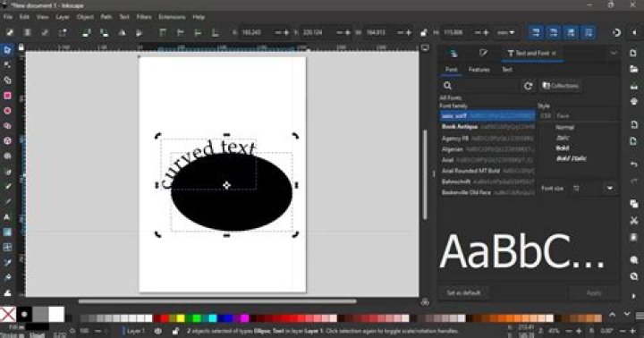
Task: Toggle the ruler guide lock
Action: coord(21,47)
